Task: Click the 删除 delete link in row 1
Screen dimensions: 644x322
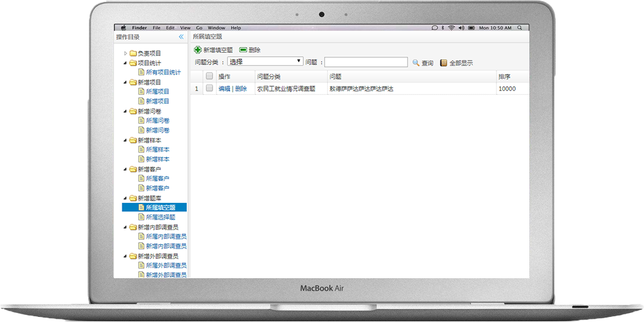Action: click(241, 89)
